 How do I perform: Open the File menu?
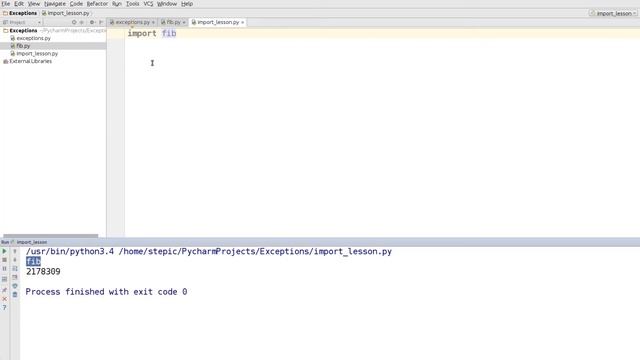click(6, 4)
